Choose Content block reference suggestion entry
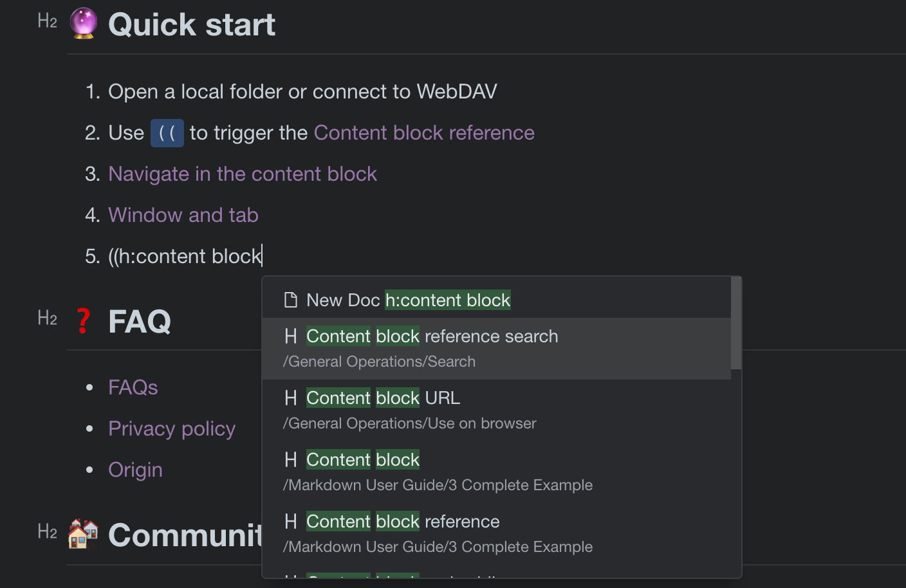 pyautogui.click(x=438, y=533)
